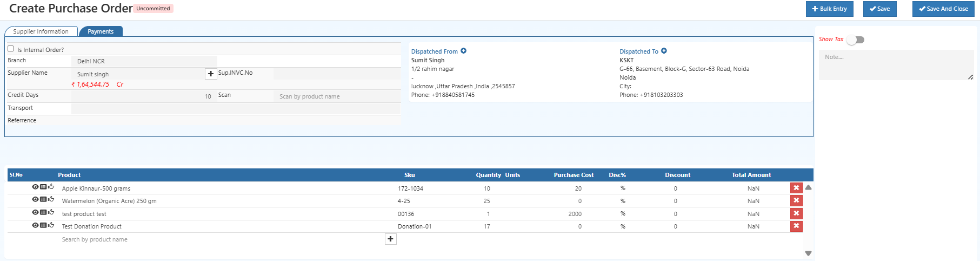
Task: Click eye icon for Test Donation Product
Action: pyautogui.click(x=35, y=225)
